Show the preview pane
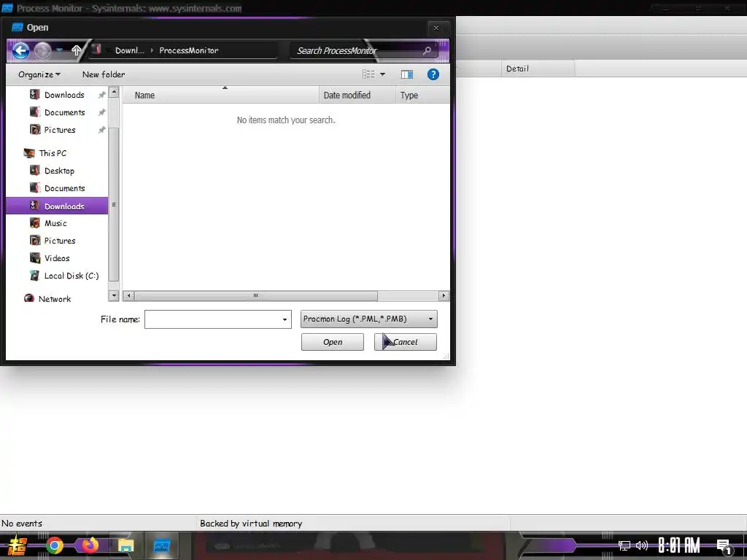The height and width of the screenshot is (560, 747). click(x=407, y=74)
